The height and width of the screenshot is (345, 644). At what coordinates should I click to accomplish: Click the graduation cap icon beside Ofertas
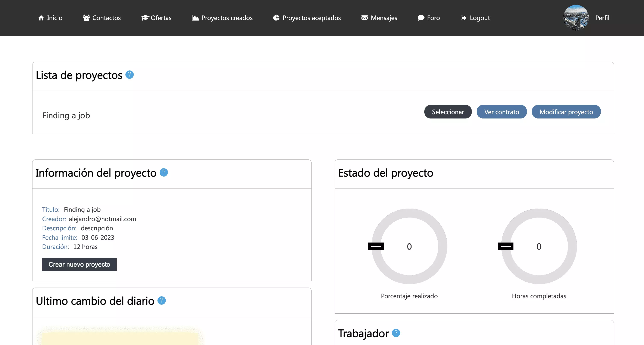coord(145,18)
